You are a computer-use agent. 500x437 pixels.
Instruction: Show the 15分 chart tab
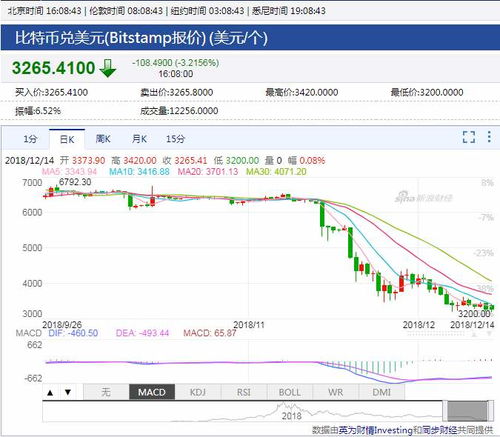(176, 139)
